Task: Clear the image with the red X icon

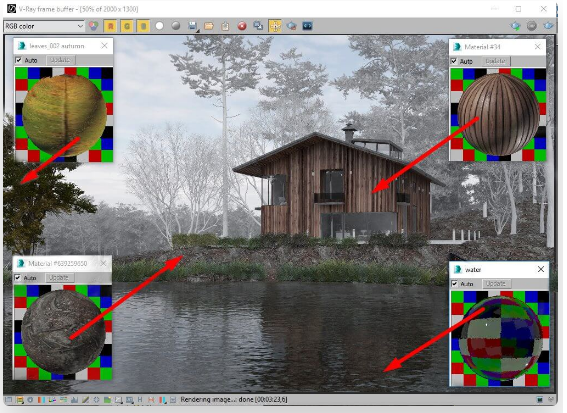Action: click(x=242, y=26)
